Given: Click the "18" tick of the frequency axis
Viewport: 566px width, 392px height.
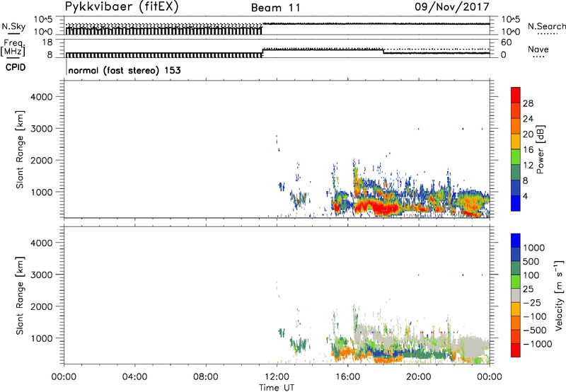Looking at the screenshot, I should (x=47, y=42).
